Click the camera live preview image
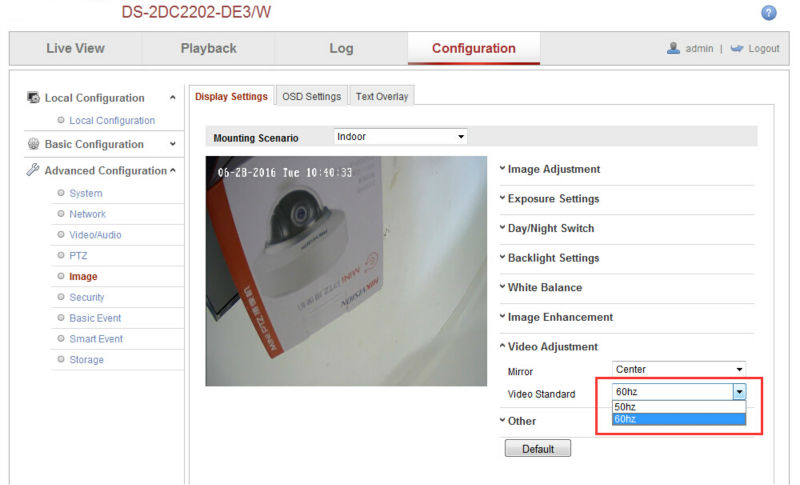800x485 pixels. click(x=332, y=270)
